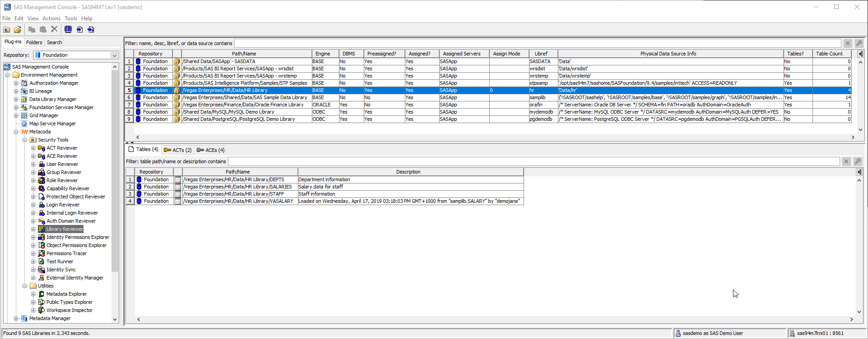
Task: Select the Library Reviewer tree item
Action: pyautogui.click(x=65, y=229)
